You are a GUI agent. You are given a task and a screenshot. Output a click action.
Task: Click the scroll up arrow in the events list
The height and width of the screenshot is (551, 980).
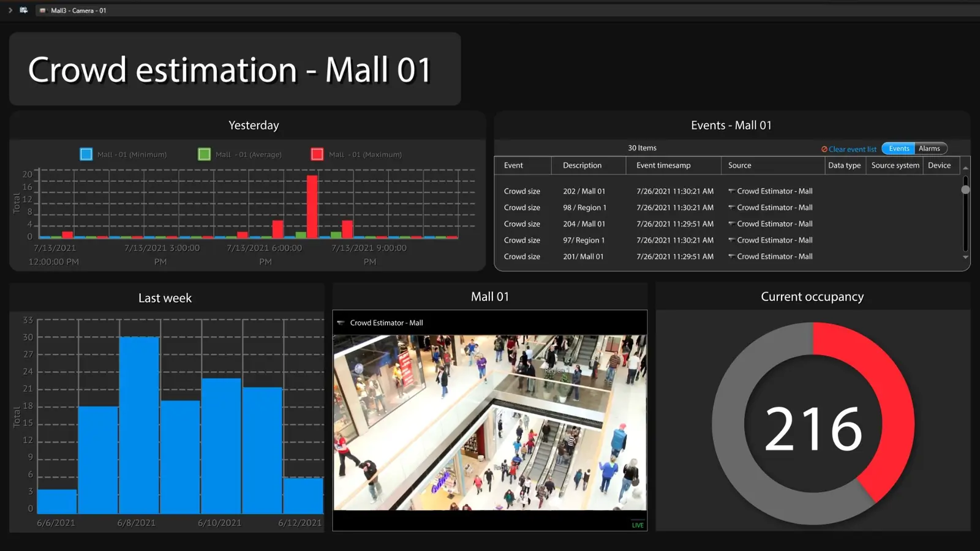tap(965, 168)
